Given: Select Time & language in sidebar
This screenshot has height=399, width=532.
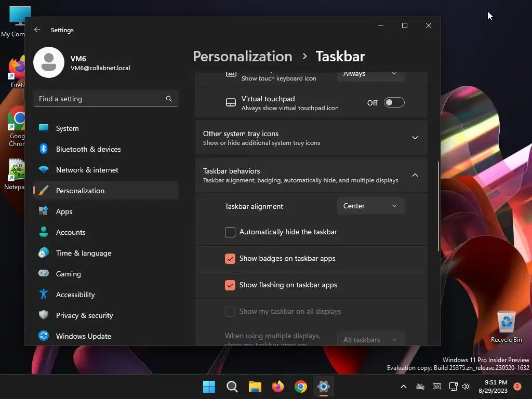Looking at the screenshot, I should 106,253.
